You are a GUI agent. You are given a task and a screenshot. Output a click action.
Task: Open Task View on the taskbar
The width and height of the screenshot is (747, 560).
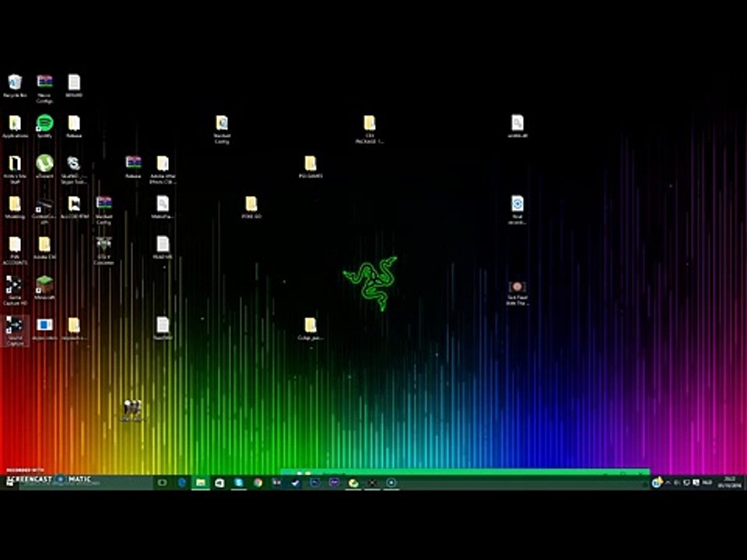coord(162,482)
